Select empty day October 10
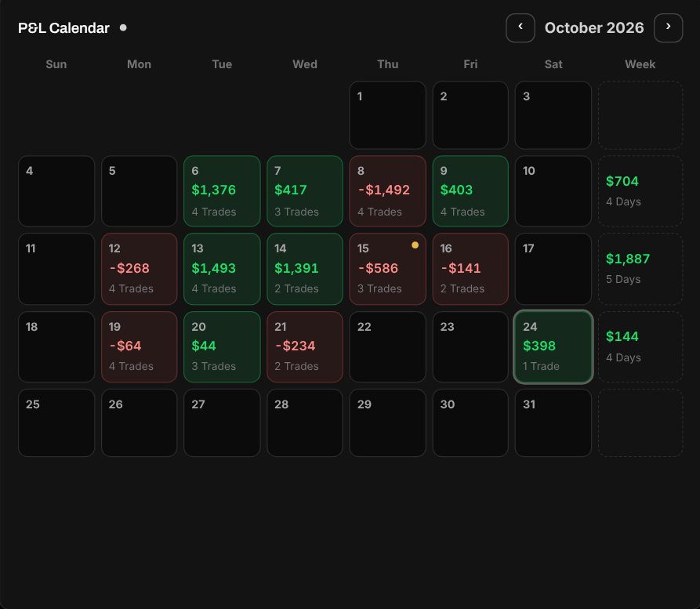 click(553, 191)
